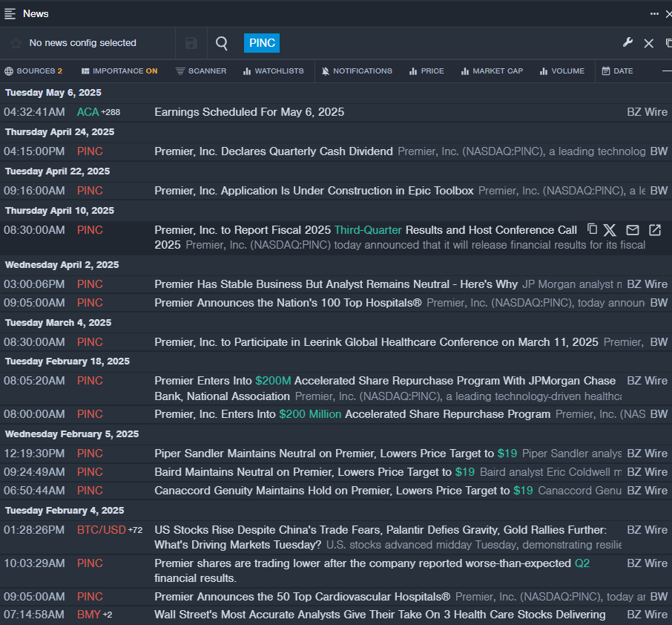
Task: Click the 08:05:20AM timestamp
Action: click(34, 381)
